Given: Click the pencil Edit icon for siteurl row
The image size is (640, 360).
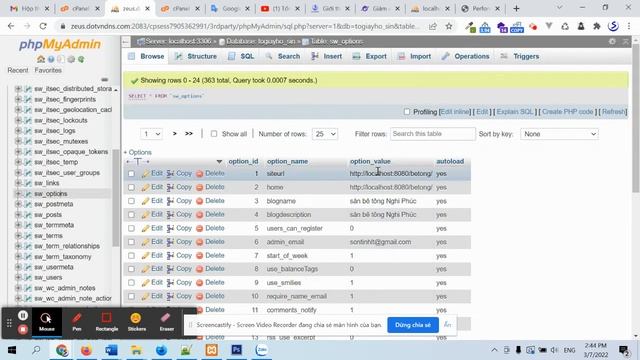Looking at the screenshot, I should coord(146,174).
